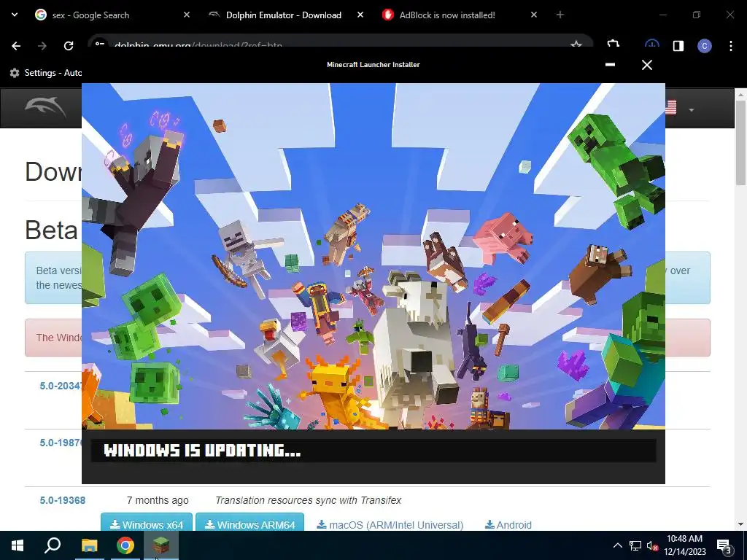Click the muted volume tray icon
This screenshot has width=747, height=560.
652,545
